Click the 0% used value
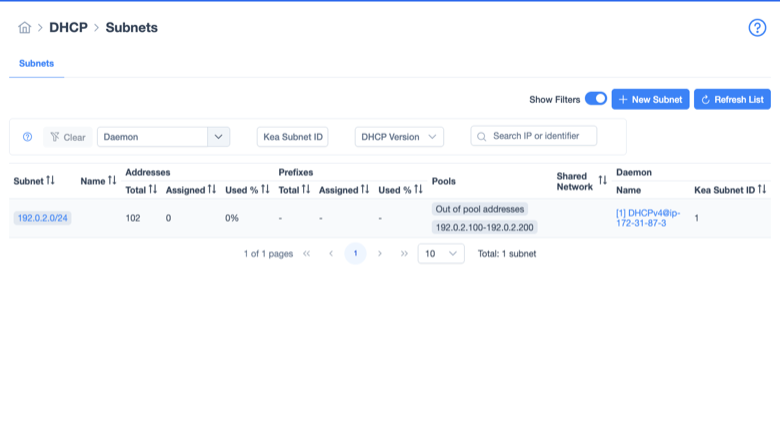Image resolution: width=780 pixels, height=439 pixels. 232,218
